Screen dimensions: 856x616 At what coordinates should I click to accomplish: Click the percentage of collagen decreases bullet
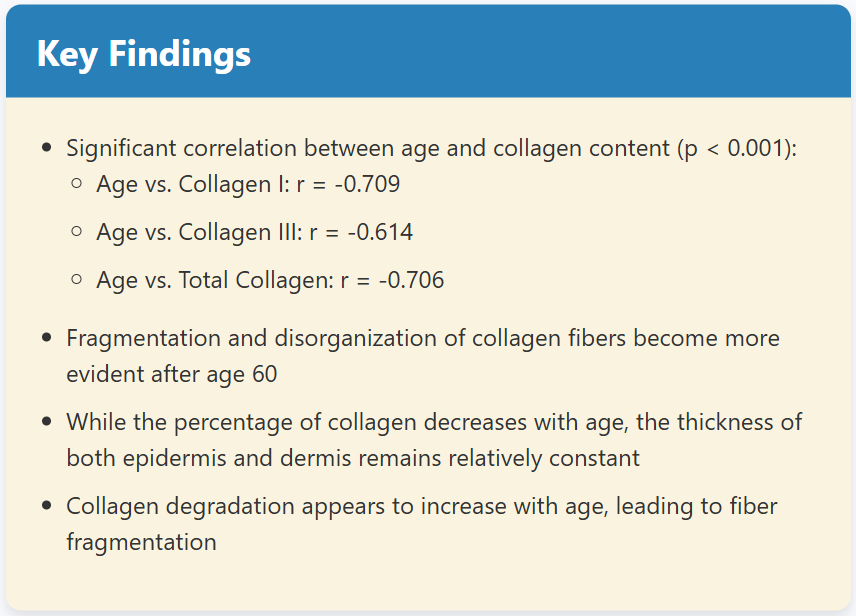click(434, 440)
